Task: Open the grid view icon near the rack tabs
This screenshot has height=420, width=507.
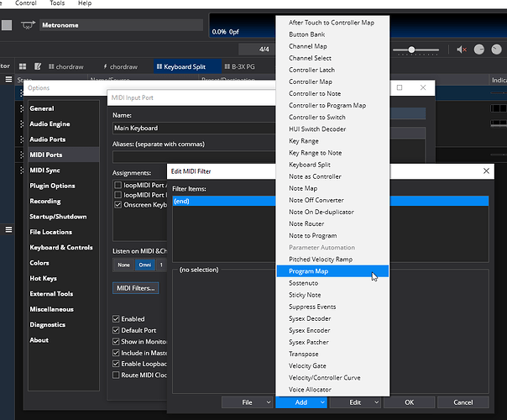Action: click(23, 66)
